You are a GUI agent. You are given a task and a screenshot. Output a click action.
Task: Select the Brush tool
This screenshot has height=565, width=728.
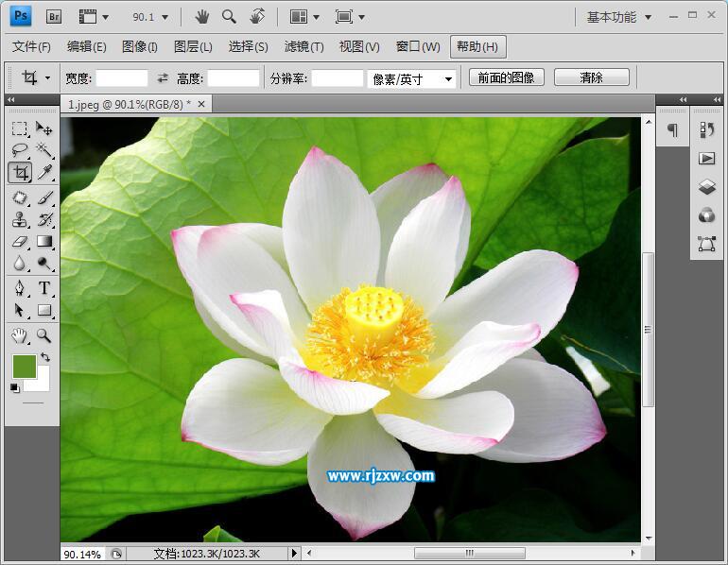pos(44,197)
